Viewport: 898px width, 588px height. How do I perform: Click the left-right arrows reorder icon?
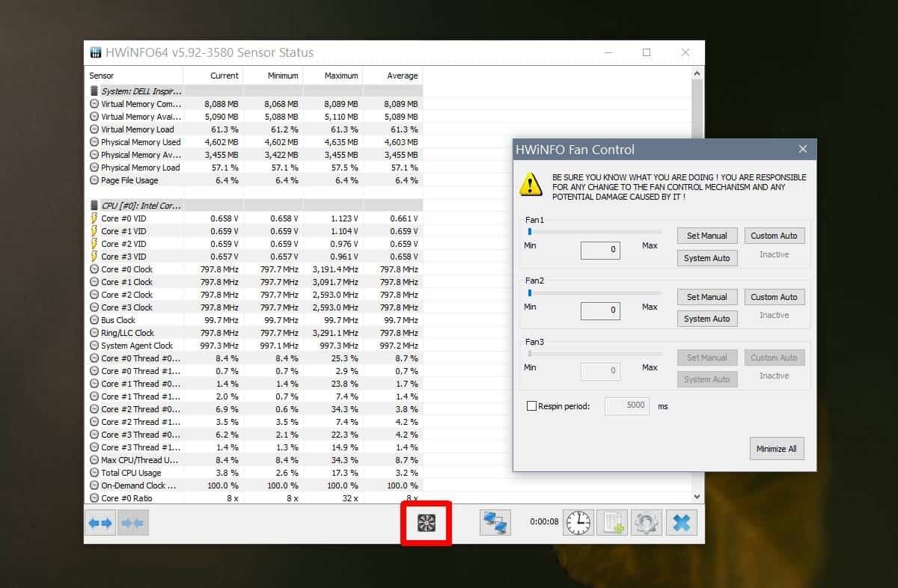[100, 523]
